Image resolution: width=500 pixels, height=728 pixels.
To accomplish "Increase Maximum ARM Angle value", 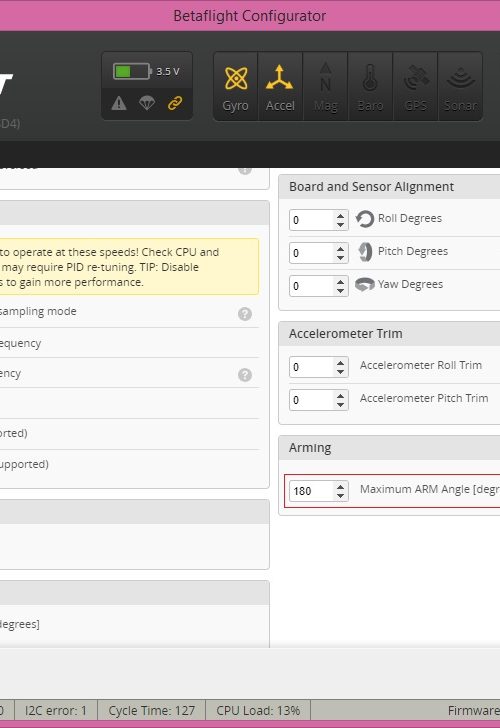I will [340, 487].
